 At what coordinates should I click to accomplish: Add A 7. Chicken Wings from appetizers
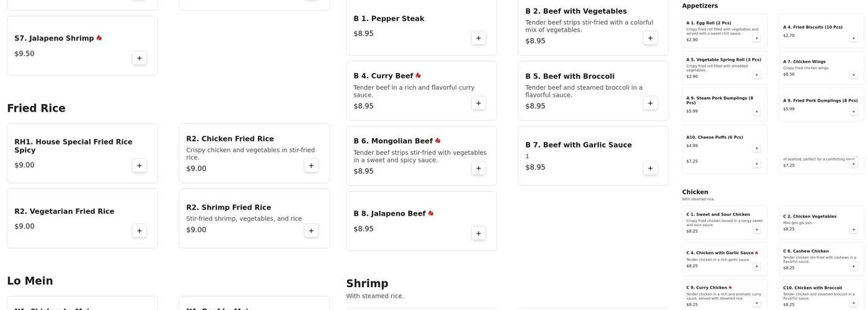pos(853,74)
